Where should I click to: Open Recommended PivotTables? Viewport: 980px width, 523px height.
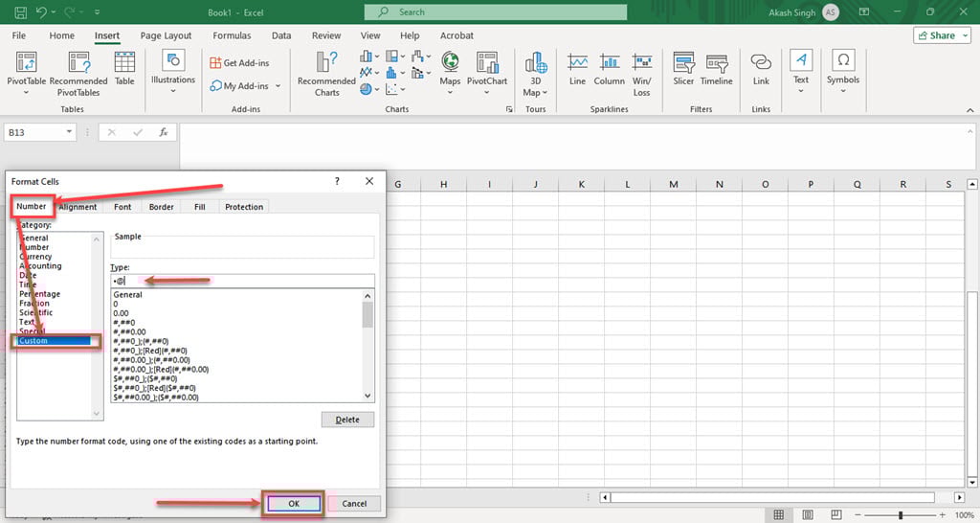78,75
